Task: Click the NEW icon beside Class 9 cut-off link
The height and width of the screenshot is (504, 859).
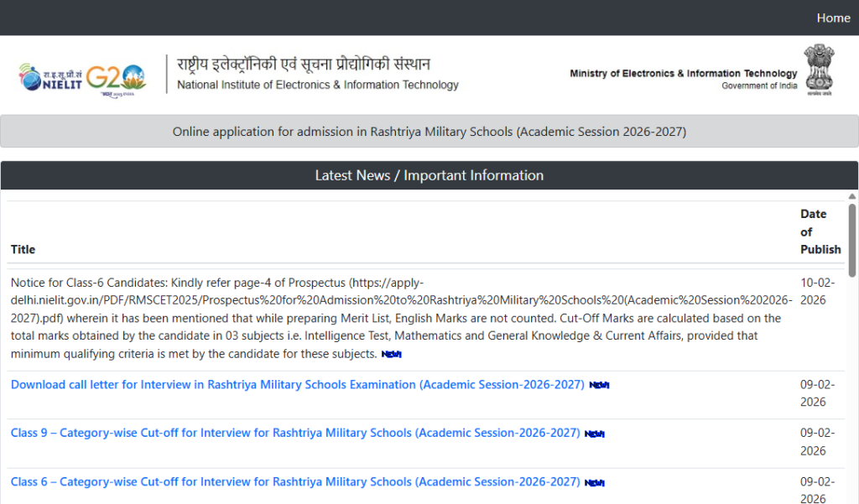Action: (x=593, y=434)
